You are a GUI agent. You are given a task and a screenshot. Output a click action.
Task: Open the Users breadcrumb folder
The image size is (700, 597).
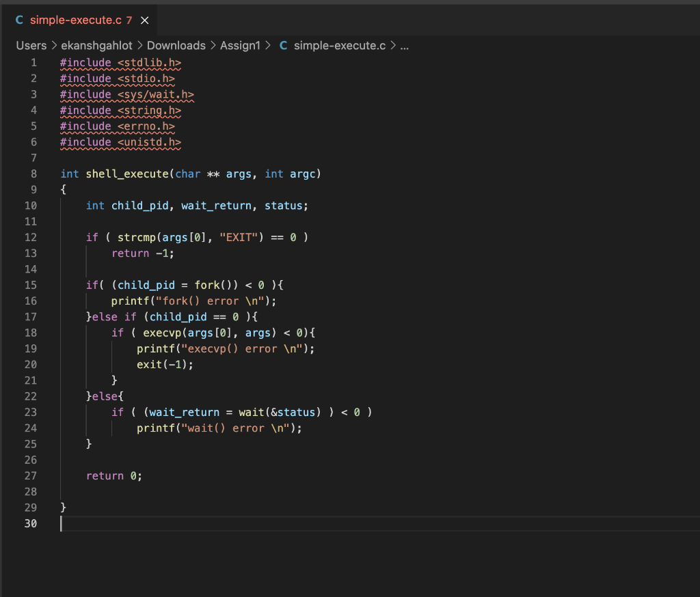click(x=31, y=46)
